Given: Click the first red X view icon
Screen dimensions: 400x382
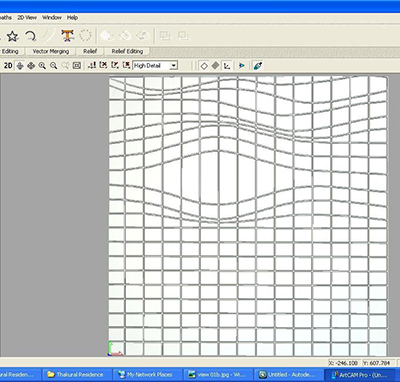Looking at the screenshot, I should (x=103, y=65).
